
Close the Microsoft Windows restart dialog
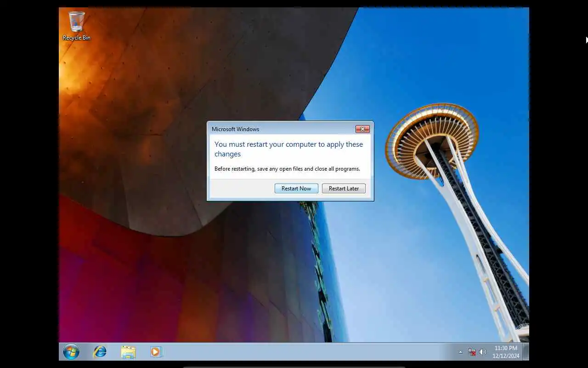362,129
